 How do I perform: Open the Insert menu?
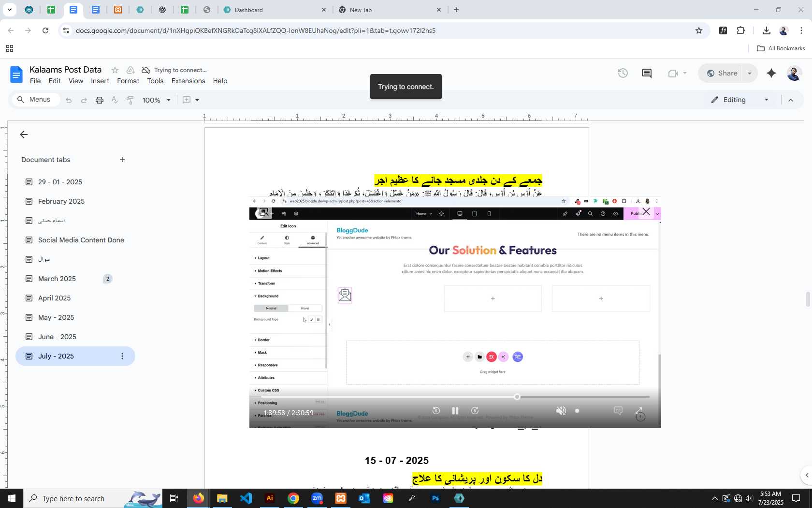[100, 81]
